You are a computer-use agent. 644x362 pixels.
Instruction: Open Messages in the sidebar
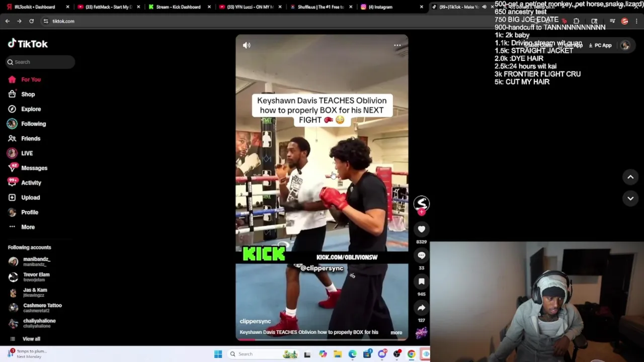coord(27,168)
